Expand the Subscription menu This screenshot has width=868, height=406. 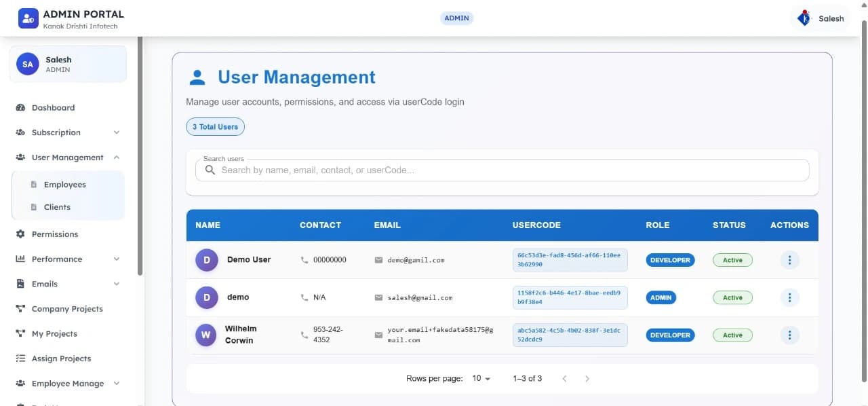click(x=117, y=132)
